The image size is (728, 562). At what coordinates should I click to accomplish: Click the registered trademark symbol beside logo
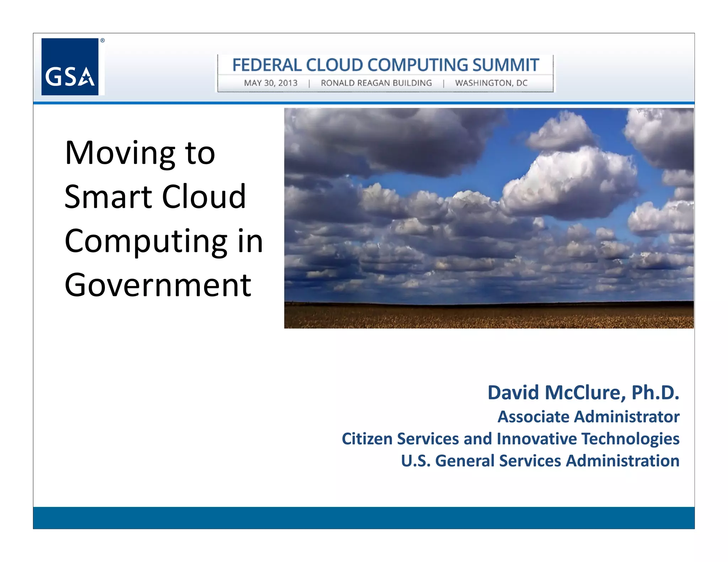(x=102, y=40)
